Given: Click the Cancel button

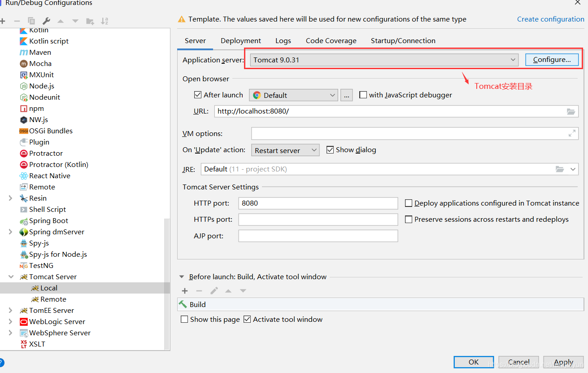Looking at the screenshot, I should 519,362.
